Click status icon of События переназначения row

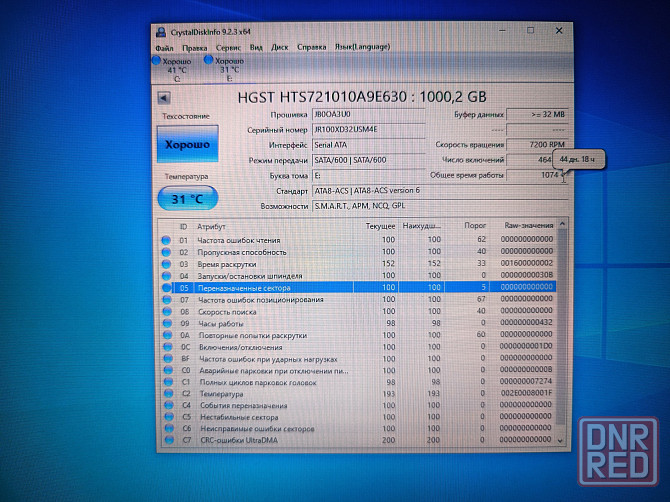[x=169, y=405]
